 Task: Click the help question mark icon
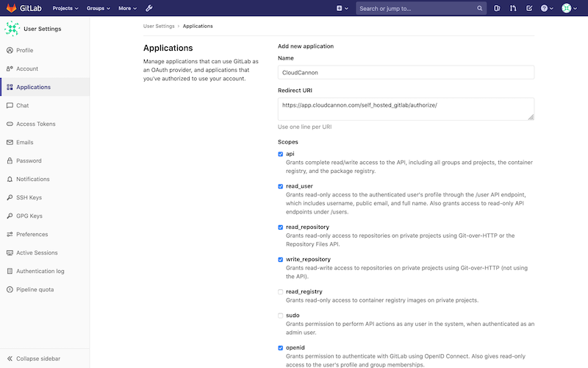point(544,8)
